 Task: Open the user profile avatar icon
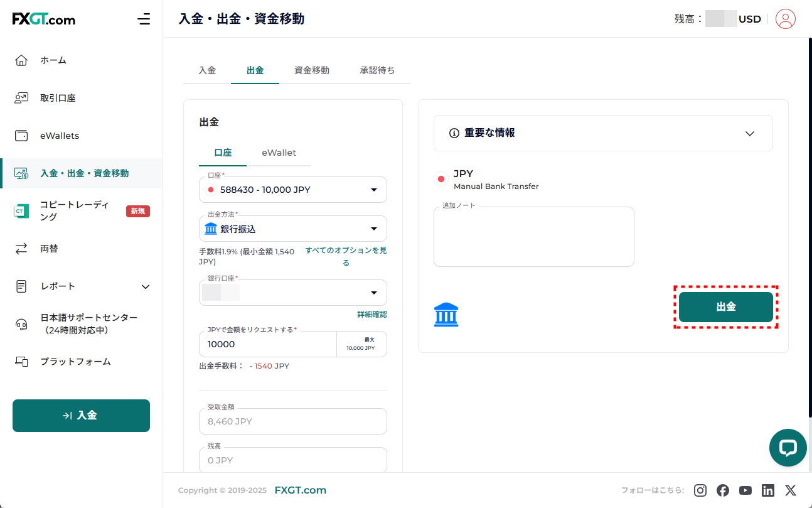click(x=786, y=19)
